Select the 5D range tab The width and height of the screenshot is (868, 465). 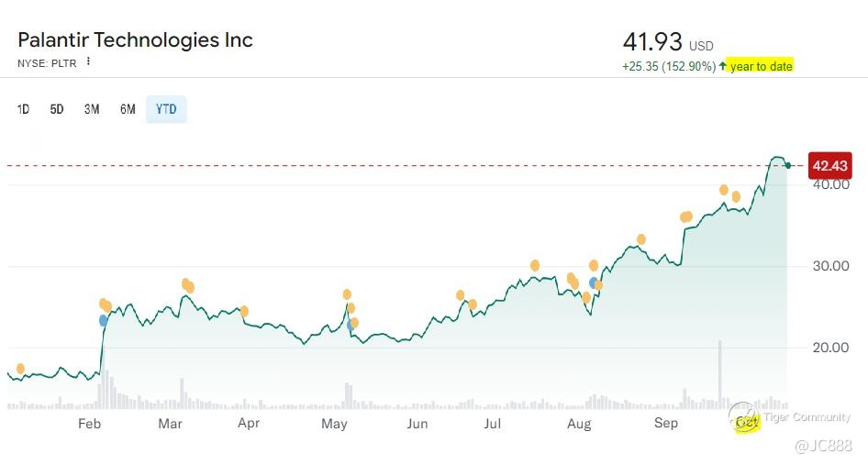pyautogui.click(x=57, y=109)
